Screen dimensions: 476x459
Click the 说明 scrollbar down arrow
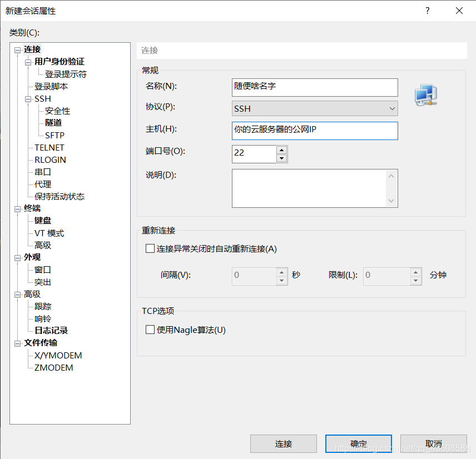[x=391, y=201]
